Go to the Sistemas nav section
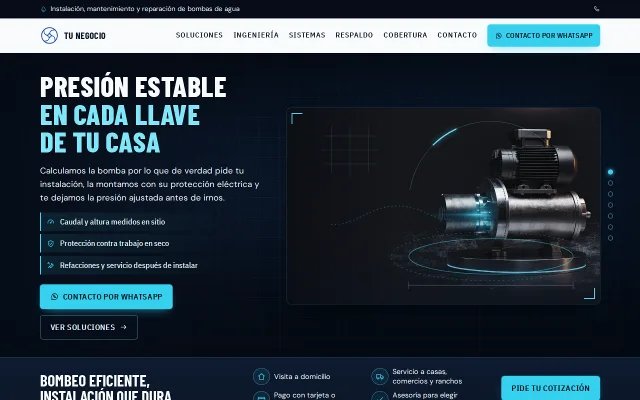The height and width of the screenshot is (400, 640). [307, 35]
